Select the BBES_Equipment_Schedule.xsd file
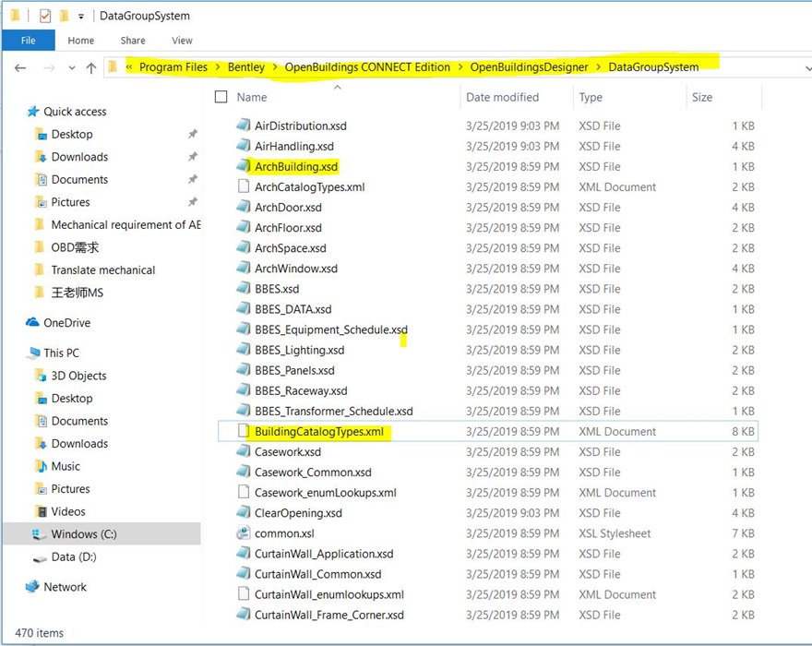This screenshot has width=812, height=646. [331, 329]
